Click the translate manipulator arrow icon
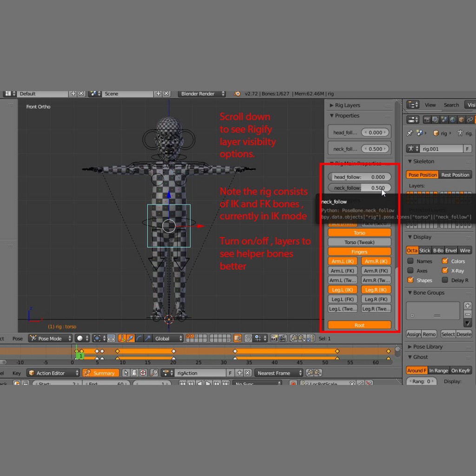 130,338
